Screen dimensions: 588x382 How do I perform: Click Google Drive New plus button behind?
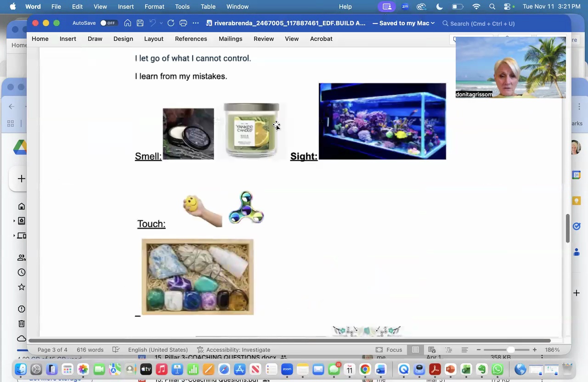tap(21, 179)
